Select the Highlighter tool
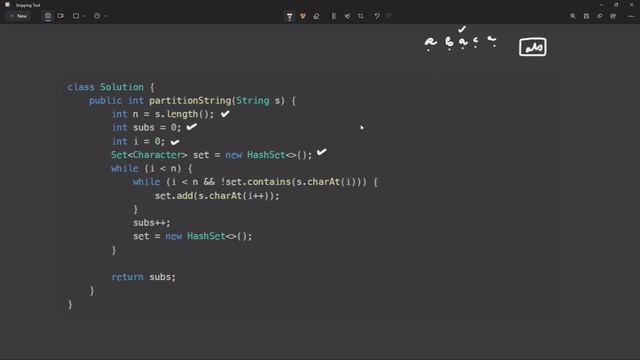The width and height of the screenshot is (640, 360). pyautogui.click(x=303, y=16)
